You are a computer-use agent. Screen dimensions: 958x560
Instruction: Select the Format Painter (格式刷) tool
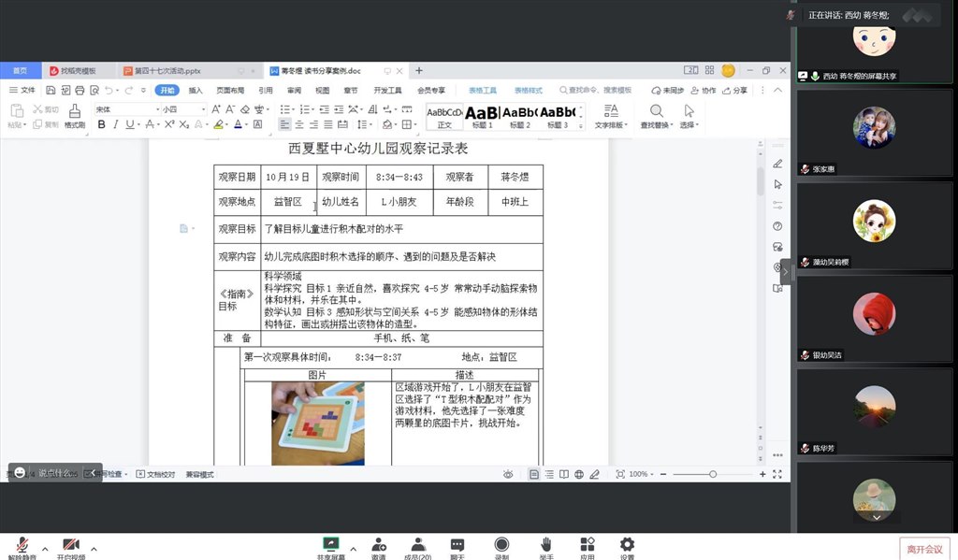coord(75,115)
